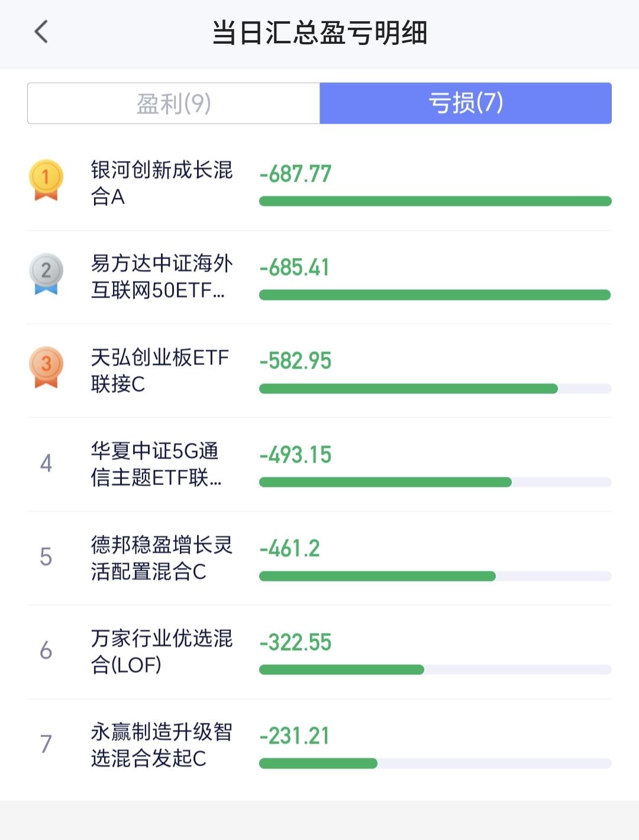Screen dimensions: 639x840
Task: Click the silver rank 2 medal icon
Action: coord(46,274)
